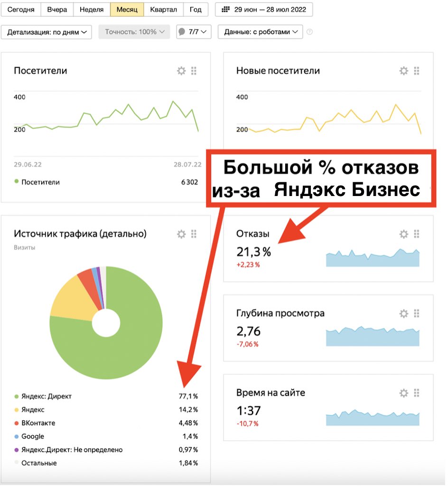This screenshot has width=448, height=486.
Task: Toggle ВКонтакте legend red dot
Action: tap(17, 423)
